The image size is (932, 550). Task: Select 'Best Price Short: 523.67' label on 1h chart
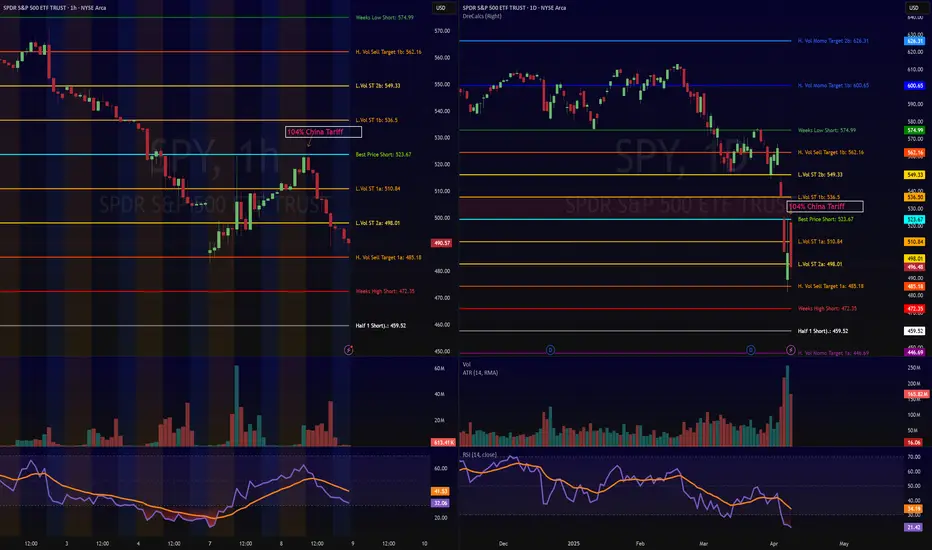tap(383, 155)
